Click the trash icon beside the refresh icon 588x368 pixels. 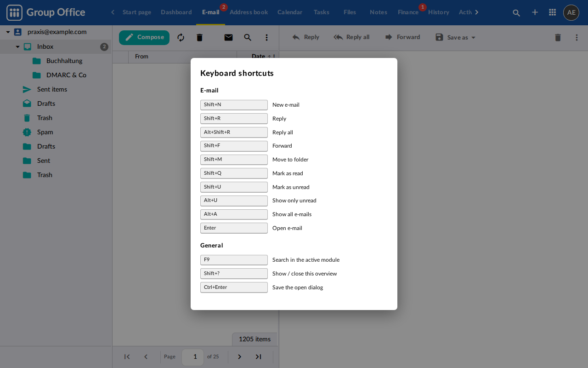[x=199, y=37]
